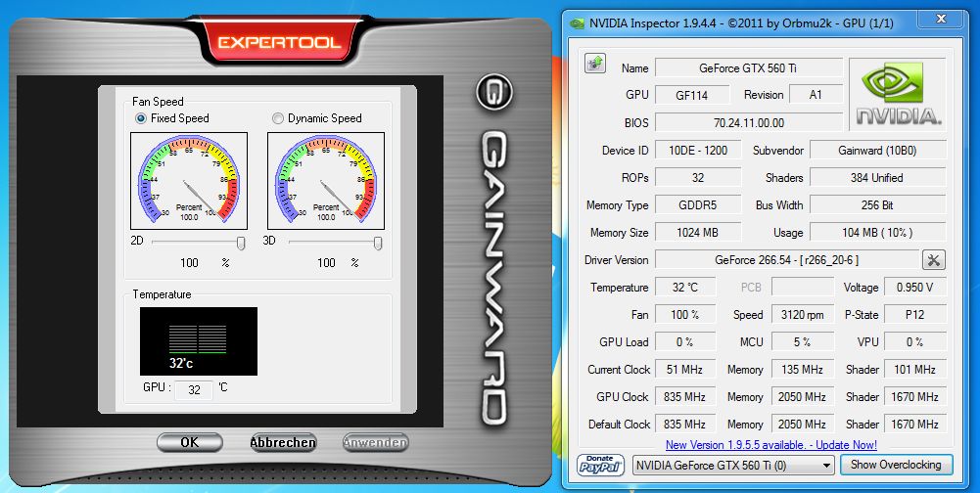
Task: Click the New Version 1.9.5.5 update link
Action: click(771, 445)
